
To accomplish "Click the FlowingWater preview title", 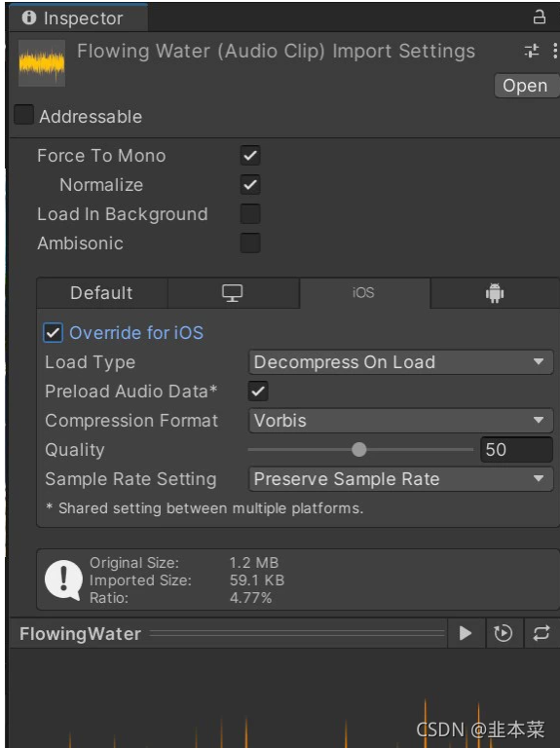I will (x=80, y=634).
